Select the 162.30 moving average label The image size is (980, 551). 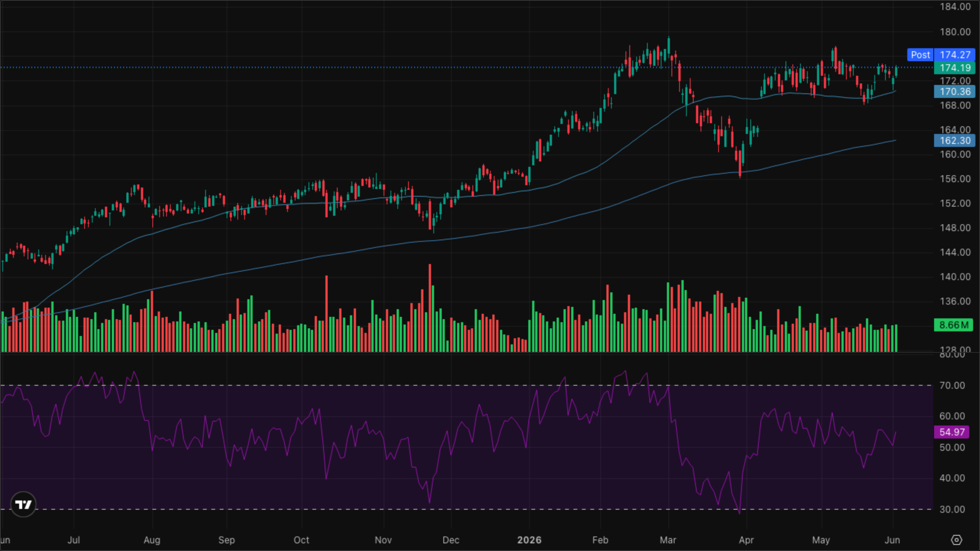[x=955, y=140]
